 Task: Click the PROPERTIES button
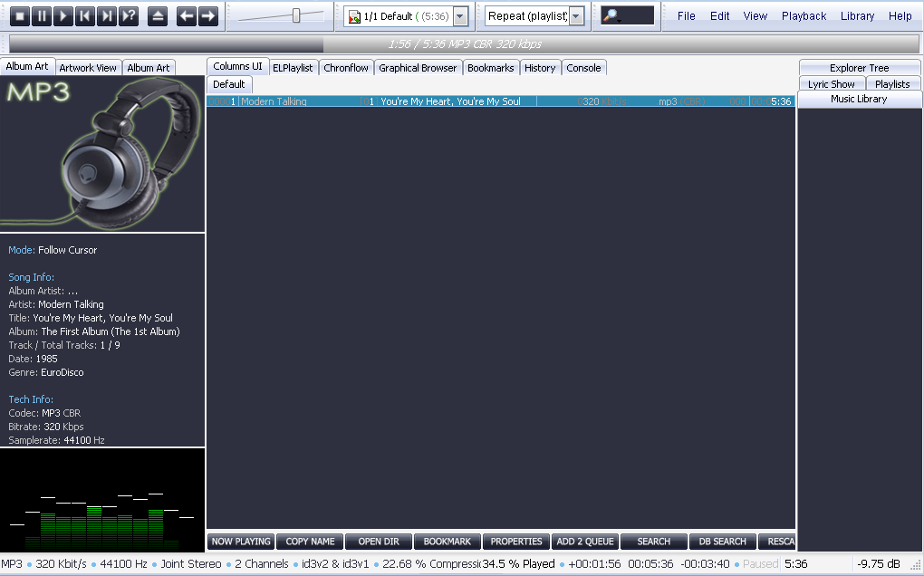tap(516, 542)
